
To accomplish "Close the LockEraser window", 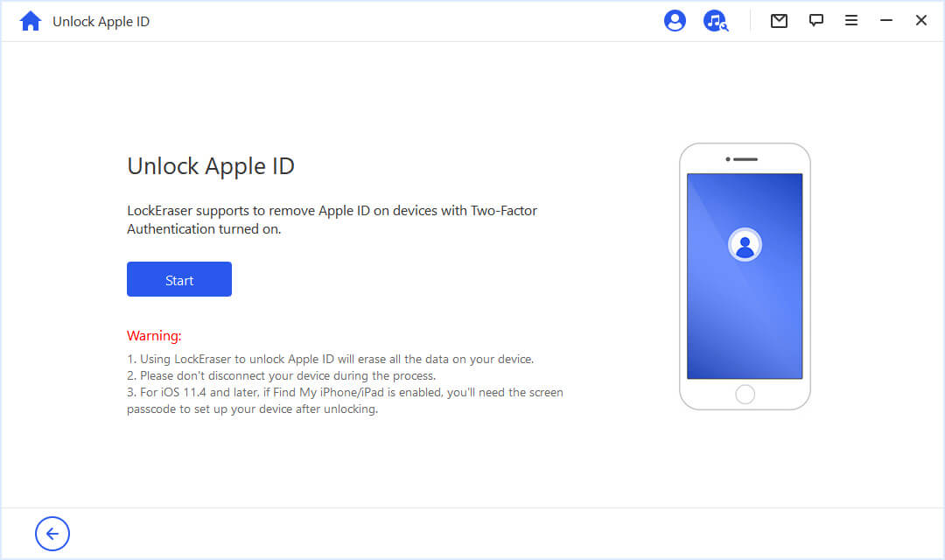I will point(920,20).
